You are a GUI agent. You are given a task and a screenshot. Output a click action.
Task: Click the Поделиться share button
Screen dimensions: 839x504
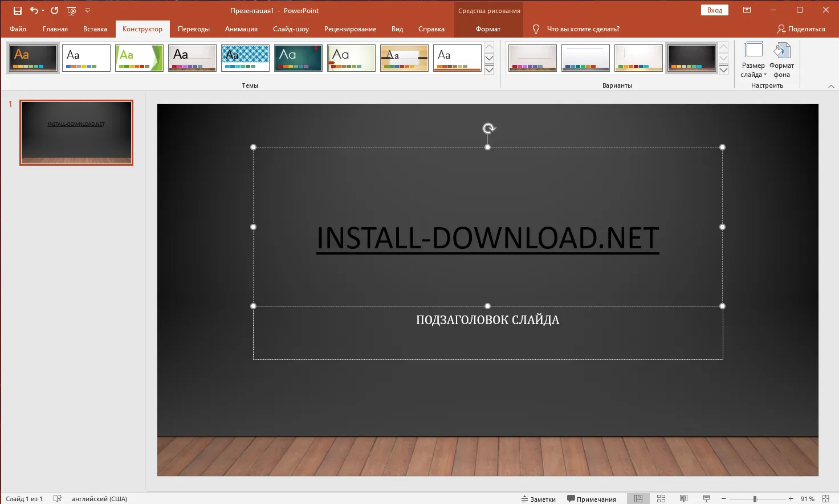tap(801, 29)
